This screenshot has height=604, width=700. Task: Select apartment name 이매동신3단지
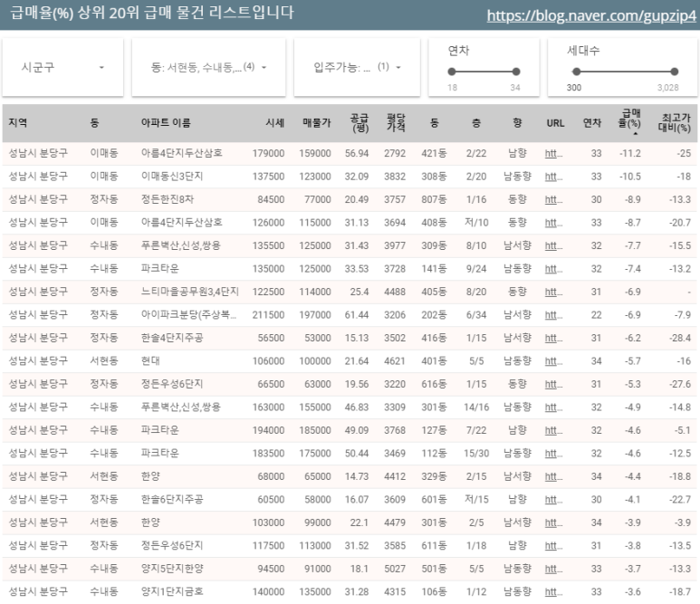pos(172,177)
